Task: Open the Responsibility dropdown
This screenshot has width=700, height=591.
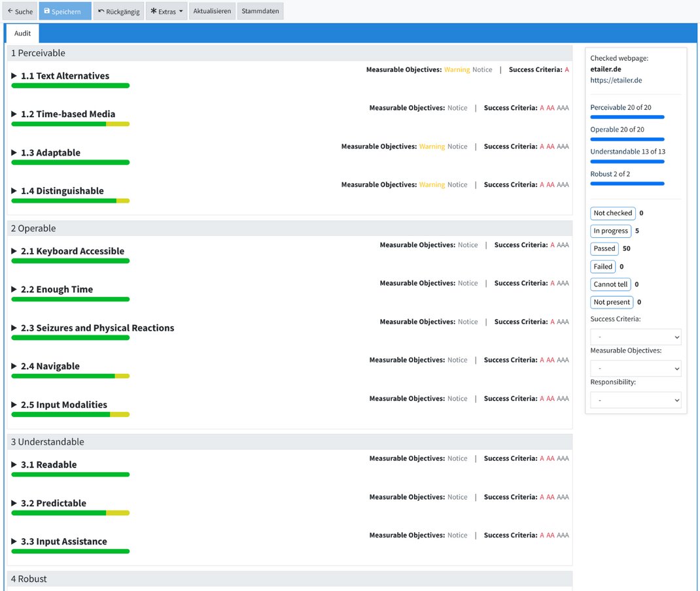Action: point(635,399)
